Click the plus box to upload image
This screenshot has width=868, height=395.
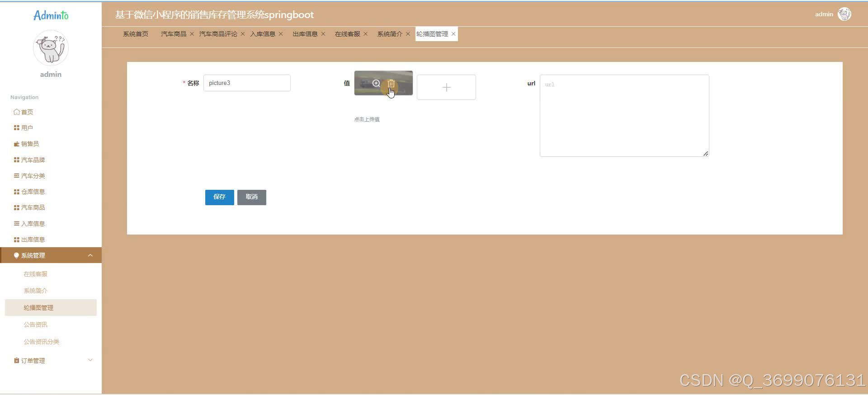(446, 87)
